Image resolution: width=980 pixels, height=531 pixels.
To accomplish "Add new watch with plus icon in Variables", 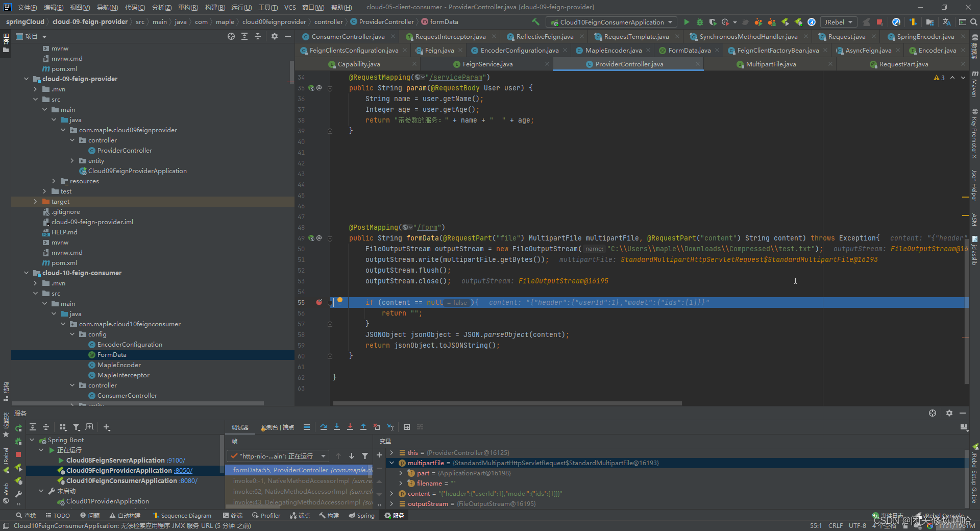I will (x=379, y=455).
